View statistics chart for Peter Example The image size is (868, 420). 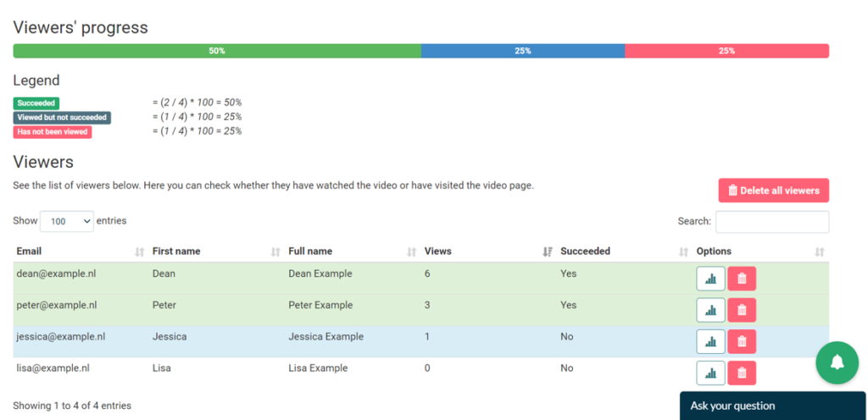[x=710, y=310]
